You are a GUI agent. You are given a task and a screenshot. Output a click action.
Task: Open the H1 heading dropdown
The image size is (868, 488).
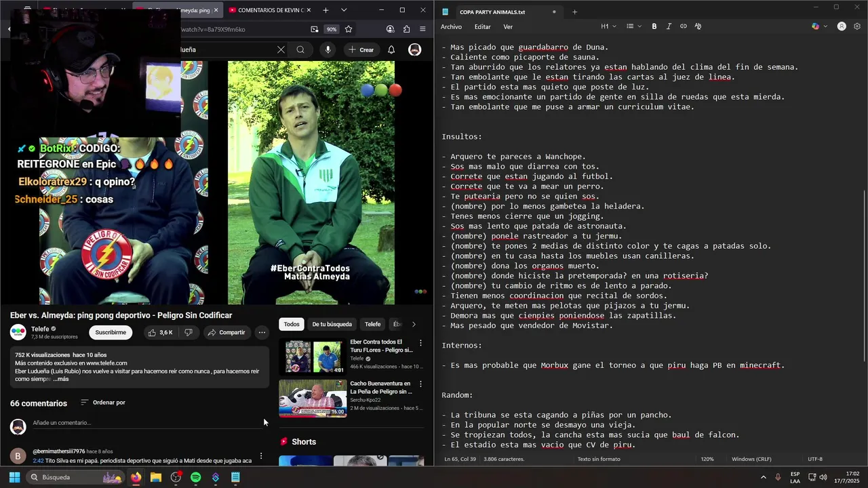pos(608,26)
